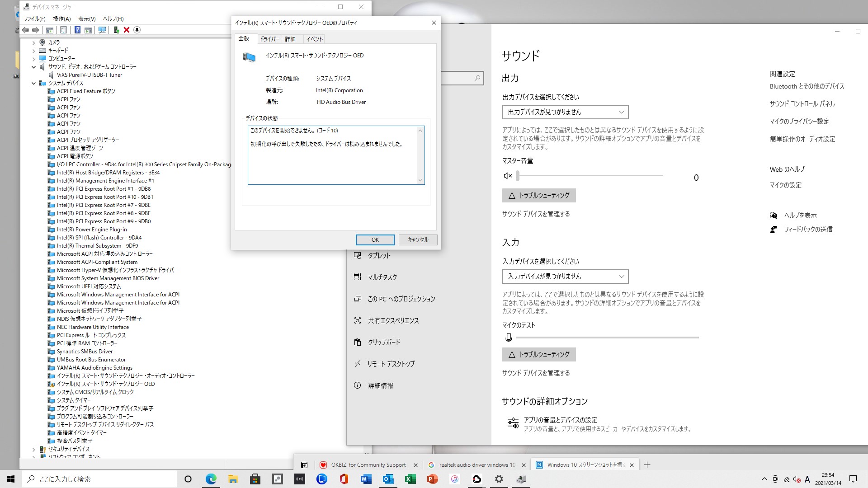Open ヘルプ(H) menu in Device Manager
Viewport: 868px width, 488px height.
point(113,19)
